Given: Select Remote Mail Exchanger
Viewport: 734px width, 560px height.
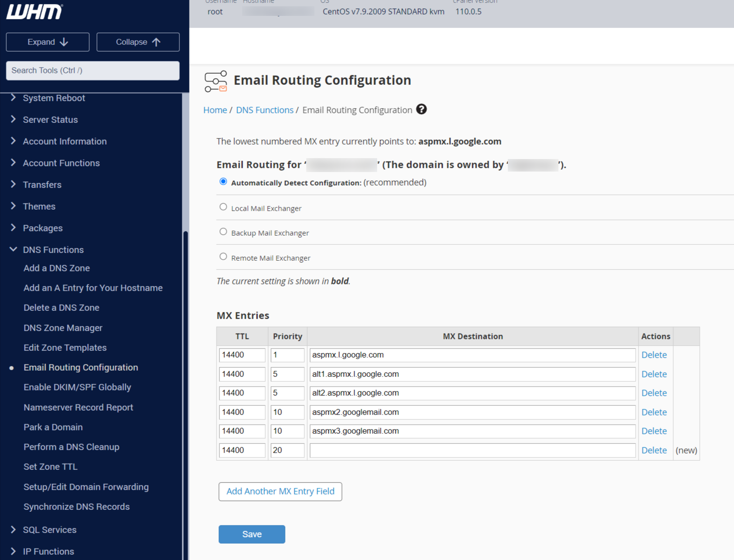Looking at the screenshot, I should coord(223,256).
